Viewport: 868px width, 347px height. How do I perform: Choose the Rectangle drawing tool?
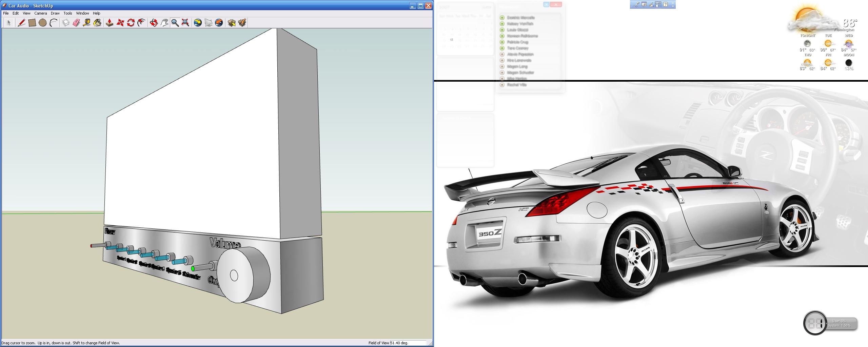[32, 23]
